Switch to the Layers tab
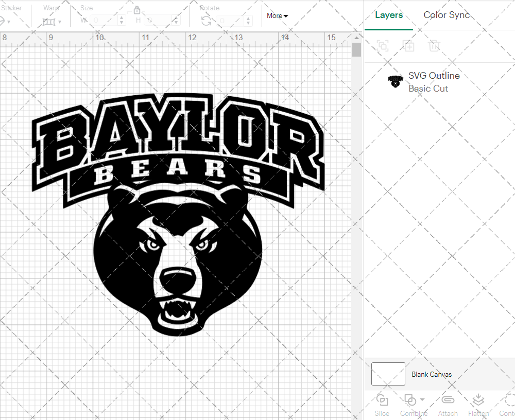The height and width of the screenshot is (420, 515). tap(389, 15)
